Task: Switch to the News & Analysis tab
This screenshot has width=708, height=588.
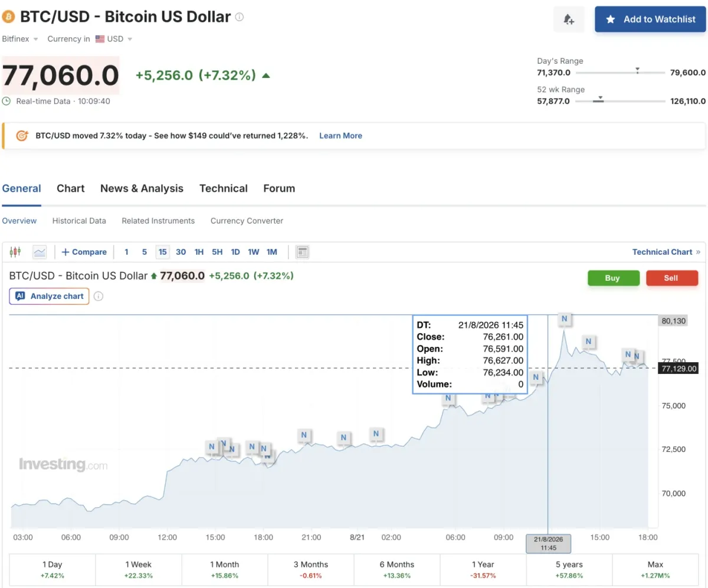Action: click(x=142, y=189)
